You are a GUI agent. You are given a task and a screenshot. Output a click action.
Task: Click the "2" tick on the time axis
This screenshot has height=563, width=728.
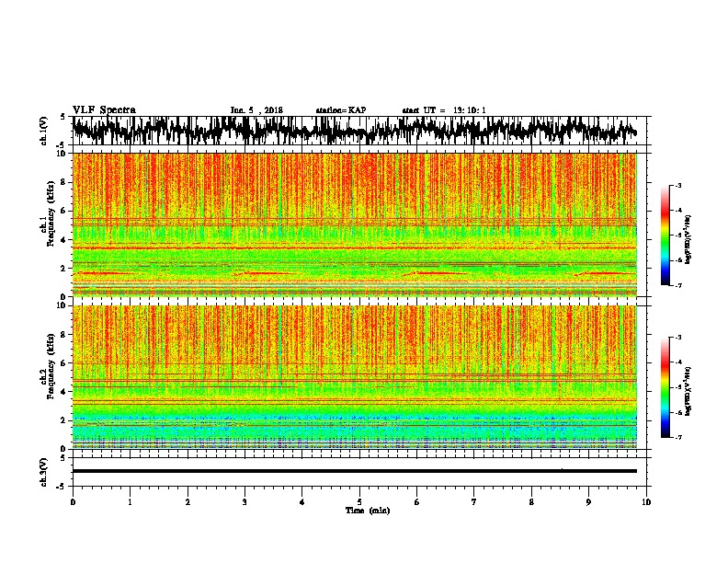(188, 502)
